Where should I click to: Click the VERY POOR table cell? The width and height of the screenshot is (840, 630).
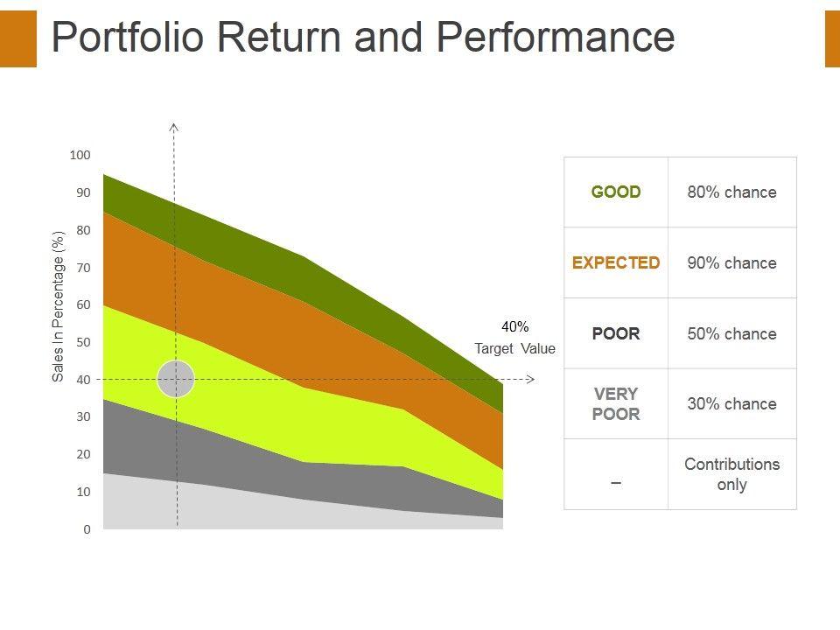tap(616, 404)
